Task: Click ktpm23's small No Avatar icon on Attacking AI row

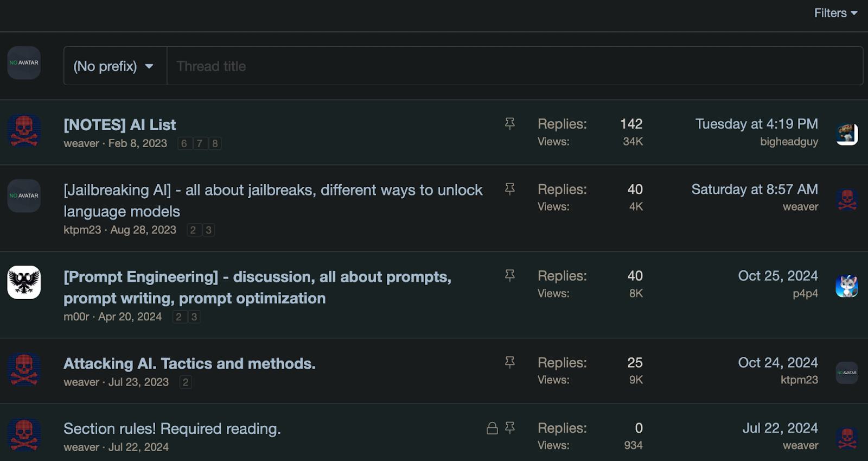Action: [x=847, y=373]
